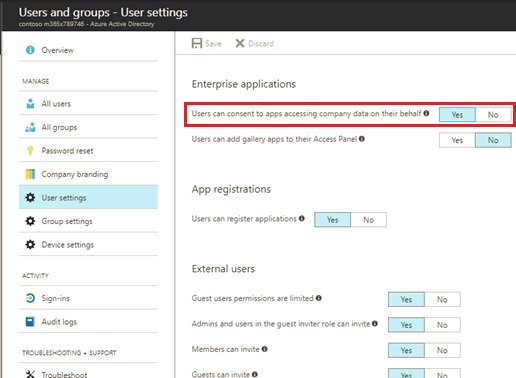
Task: Click the Company branding icon
Action: (x=30, y=174)
